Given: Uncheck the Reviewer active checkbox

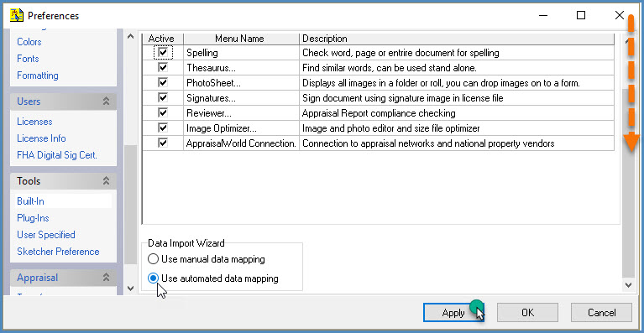Looking at the screenshot, I should (x=163, y=112).
